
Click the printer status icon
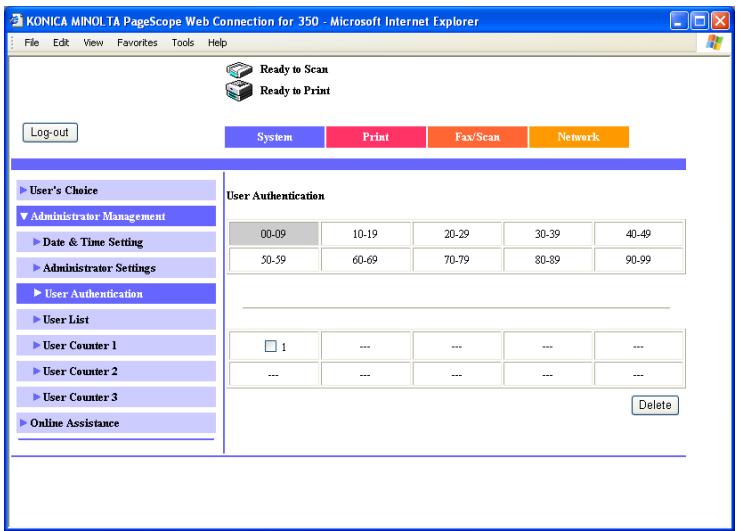pyautogui.click(x=239, y=90)
